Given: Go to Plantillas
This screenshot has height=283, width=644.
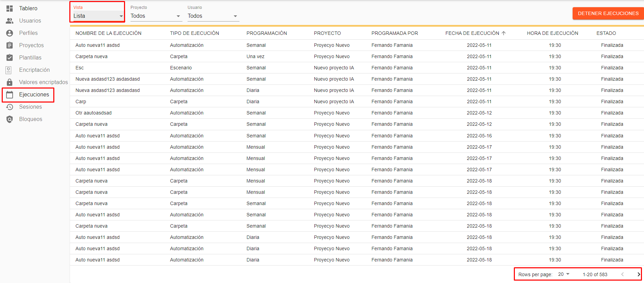Looking at the screenshot, I should tap(30, 57).
